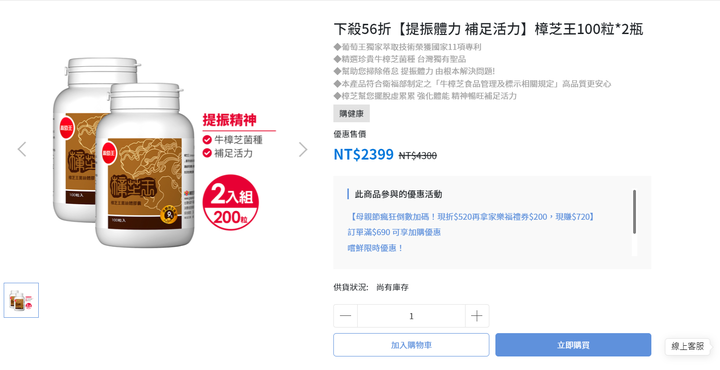
Task: Open the 購健康 tag
Action: tap(351, 113)
